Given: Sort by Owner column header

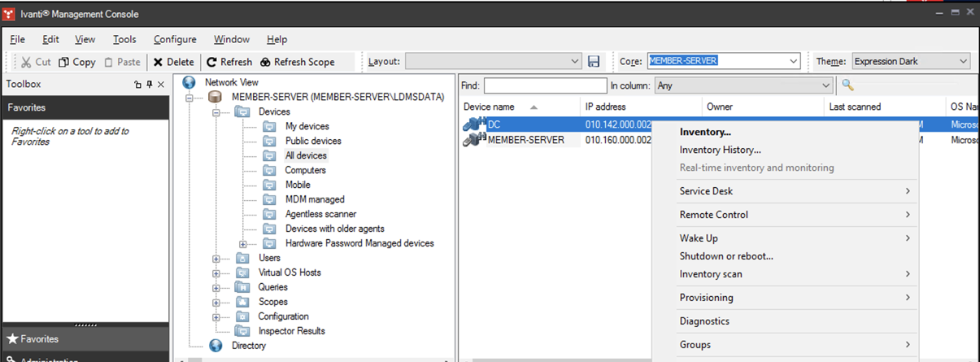Looking at the screenshot, I should [x=763, y=107].
